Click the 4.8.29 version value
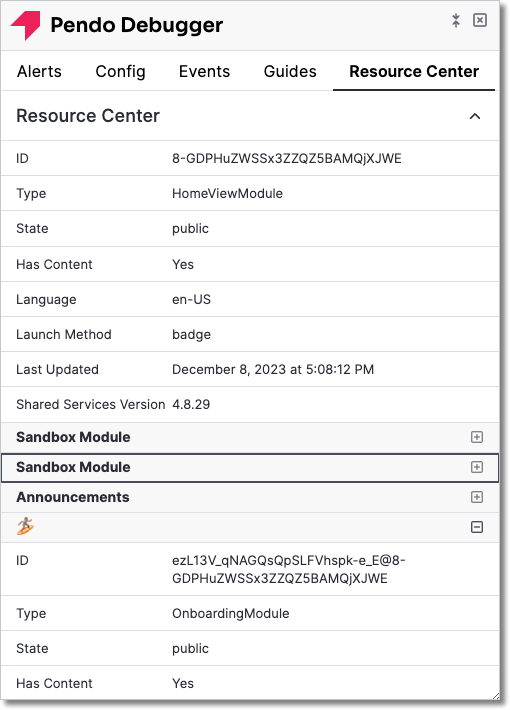 pyautogui.click(x=191, y=404)
